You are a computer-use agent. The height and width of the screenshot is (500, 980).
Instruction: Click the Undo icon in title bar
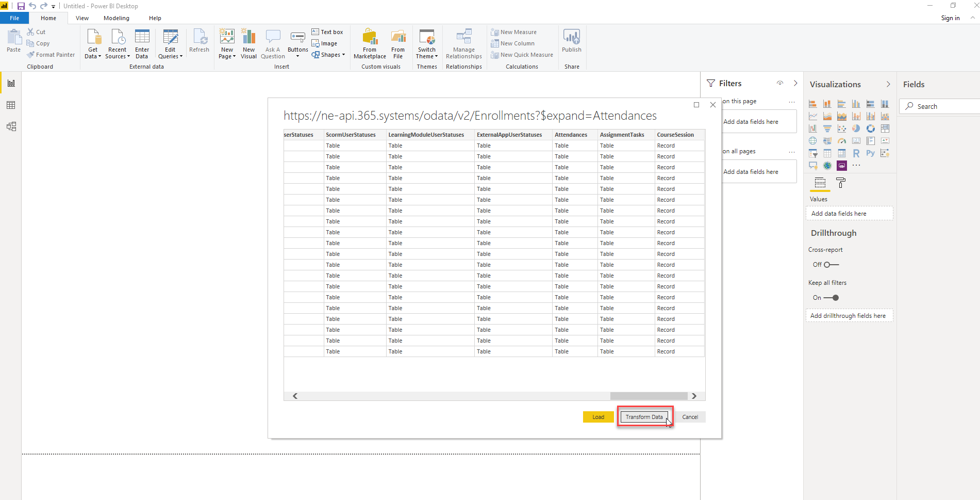pos(32,6)
